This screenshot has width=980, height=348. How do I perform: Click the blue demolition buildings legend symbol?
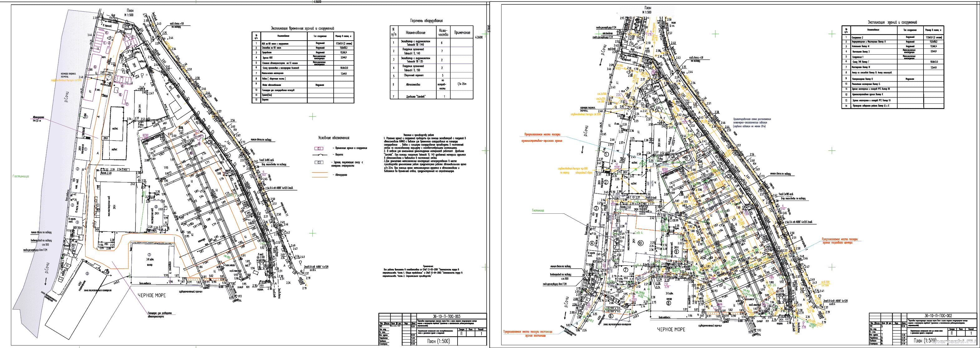click(320, 162)
